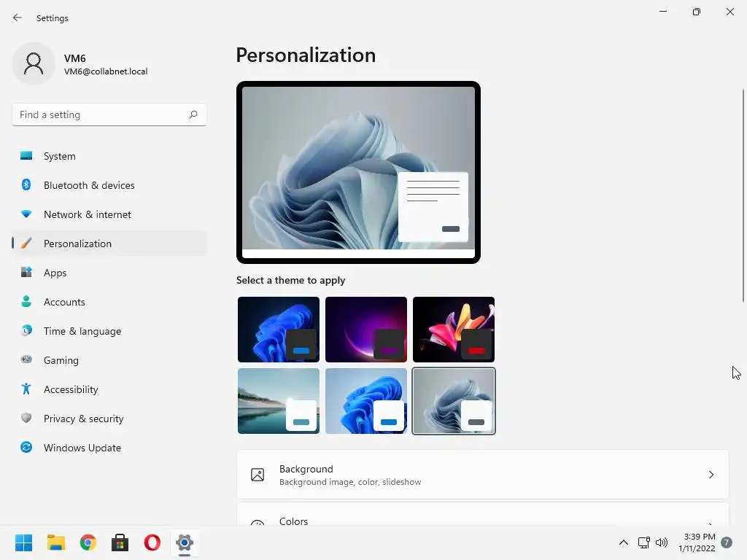Click the Privacy & security shield icon
The image size is (747, 560).
pos(26,418)
